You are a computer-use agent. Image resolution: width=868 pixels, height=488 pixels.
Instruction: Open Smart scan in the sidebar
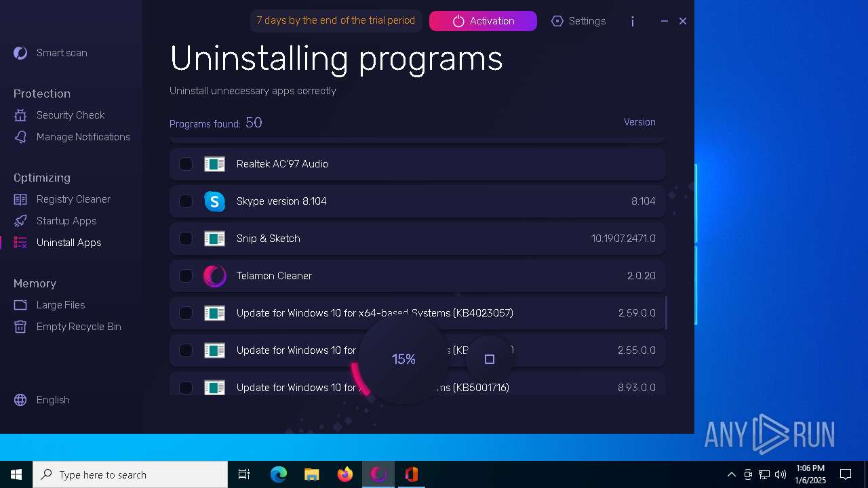coord(51,53)
